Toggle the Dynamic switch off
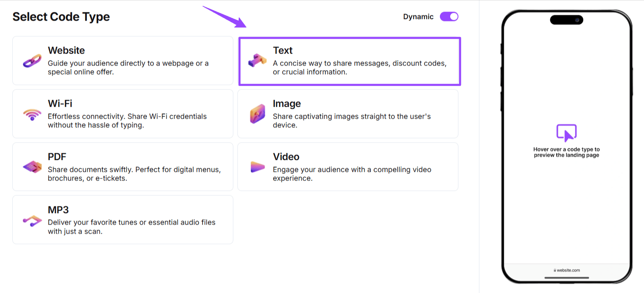 tap(449, 17)
